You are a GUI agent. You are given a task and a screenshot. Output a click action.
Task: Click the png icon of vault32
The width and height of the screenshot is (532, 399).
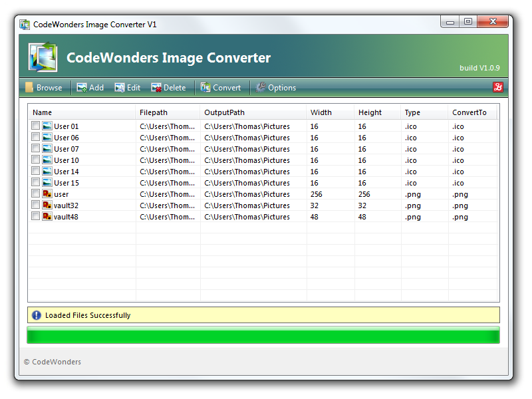pyautogui.click(x=47, y=205)
